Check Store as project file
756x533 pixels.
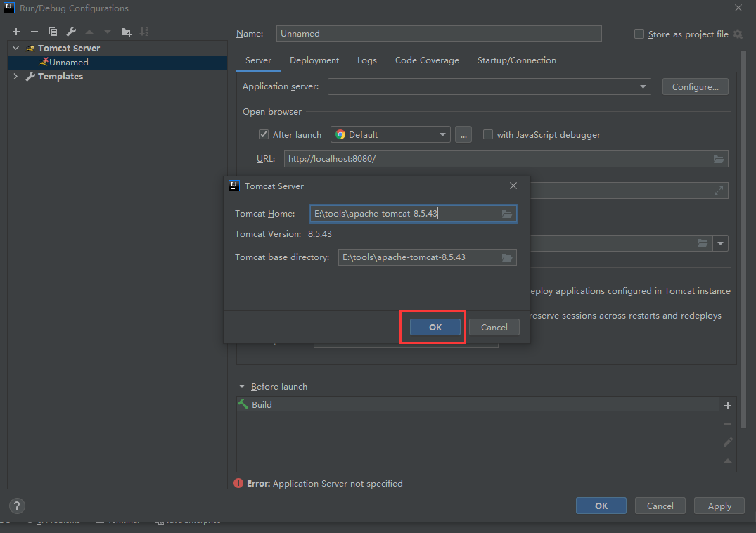(639, 34)
